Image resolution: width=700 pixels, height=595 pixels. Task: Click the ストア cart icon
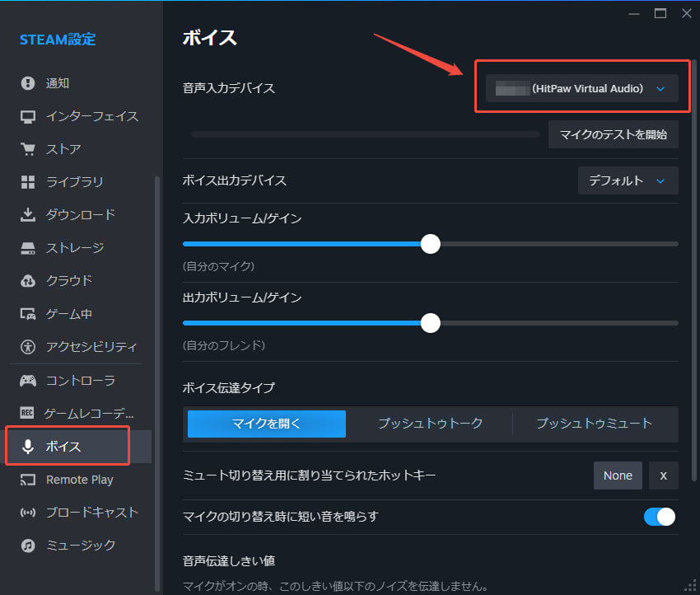click(28, 149)
